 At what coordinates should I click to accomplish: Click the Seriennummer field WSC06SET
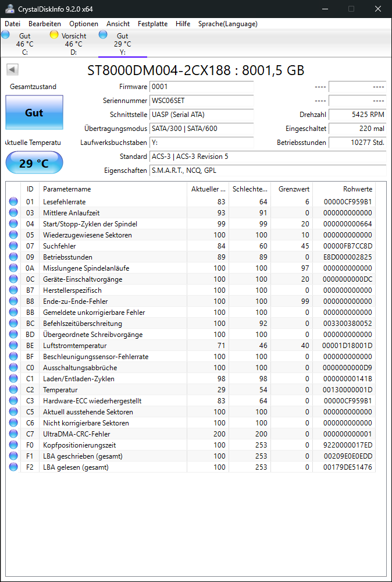(201, 101)
